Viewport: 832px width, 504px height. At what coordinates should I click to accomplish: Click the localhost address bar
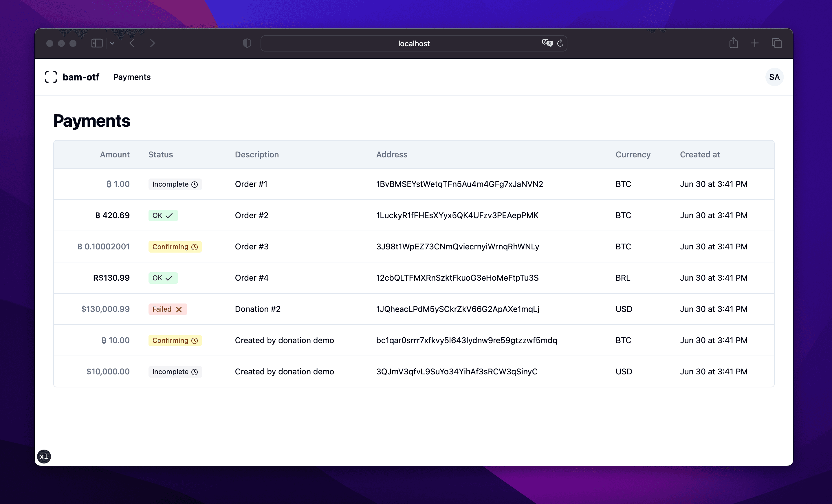pos(413,44)
